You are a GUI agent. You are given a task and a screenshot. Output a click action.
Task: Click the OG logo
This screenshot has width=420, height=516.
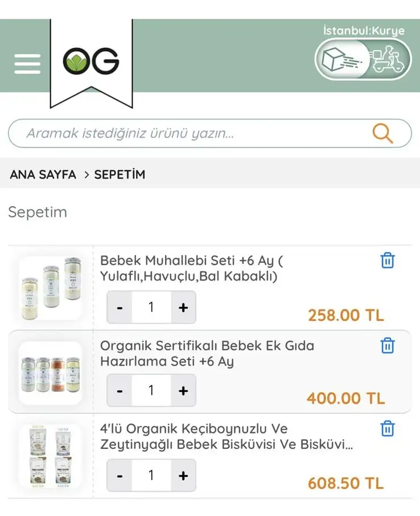(x=91, y=61)
